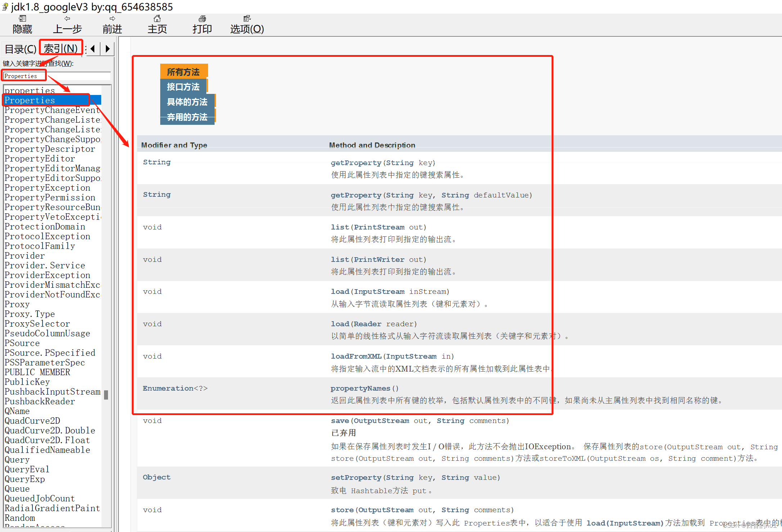Select QuadCurve2D.Double in the index list
Image resolution: width=782 pixels, height=532 pixels.
[50, 430]
